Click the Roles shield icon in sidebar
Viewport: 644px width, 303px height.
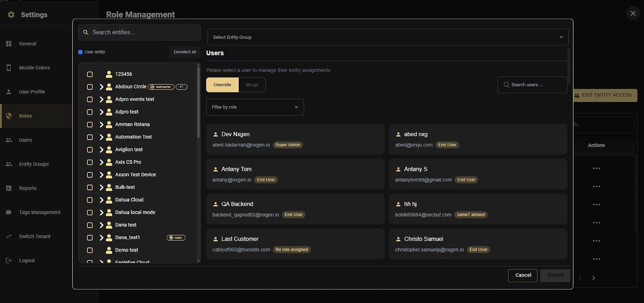[x=9, y=116]
